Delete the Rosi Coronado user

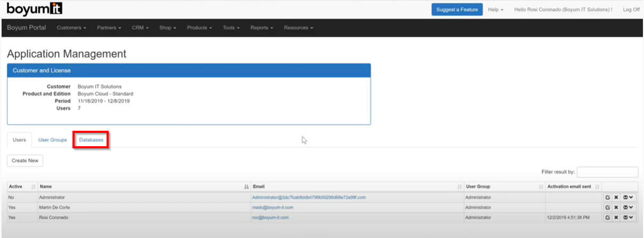pos(616,217)
